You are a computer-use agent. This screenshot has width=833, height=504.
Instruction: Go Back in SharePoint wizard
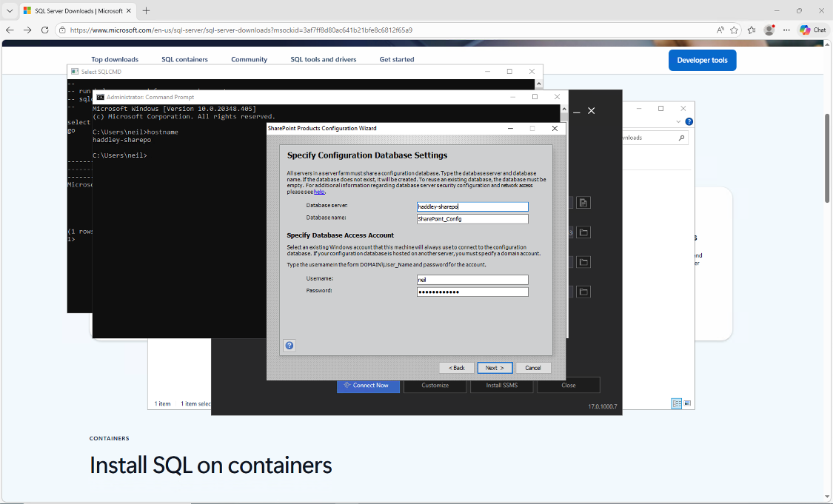[456, 368]
